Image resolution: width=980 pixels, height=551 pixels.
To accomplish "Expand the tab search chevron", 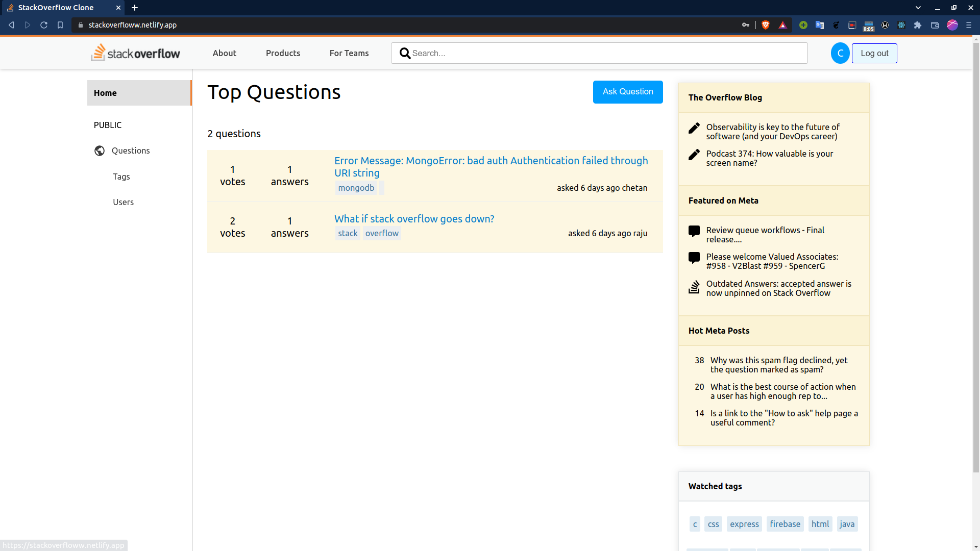I will (918, 8).
